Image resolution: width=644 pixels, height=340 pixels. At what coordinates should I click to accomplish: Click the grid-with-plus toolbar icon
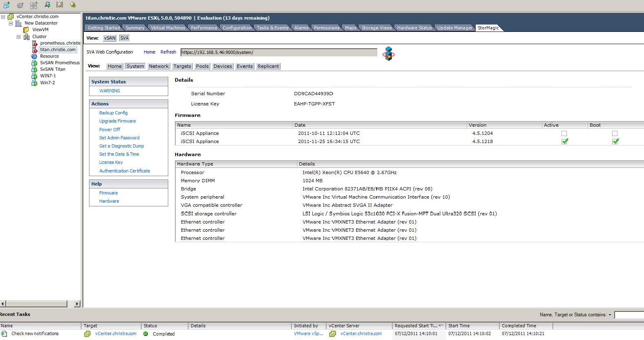[x=34, y=5]
